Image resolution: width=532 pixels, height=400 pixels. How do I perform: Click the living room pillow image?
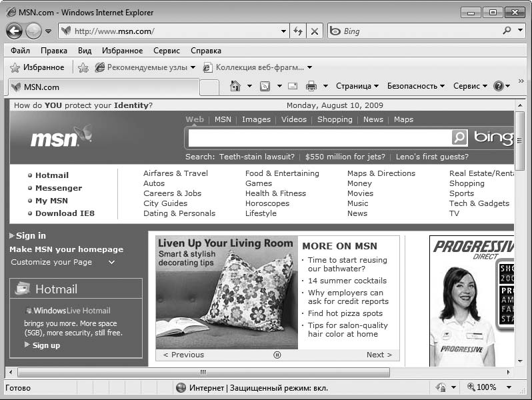pyautogui.click(x=227, y=293)
